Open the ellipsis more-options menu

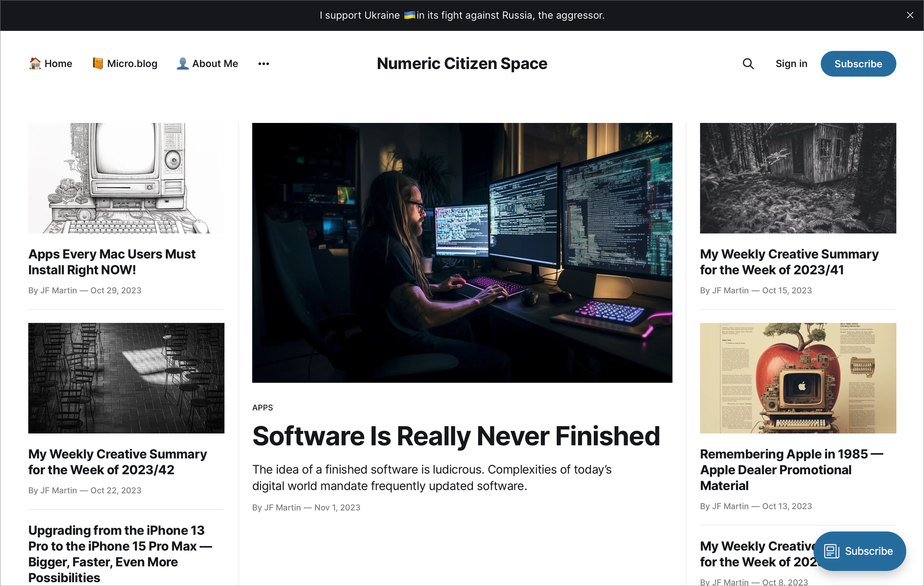pyautogui.click(x=263, y=63)
